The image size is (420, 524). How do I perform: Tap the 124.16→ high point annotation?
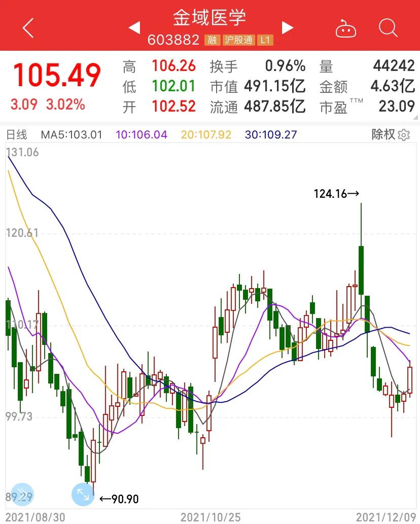pyautogui.click(x=336, y=193)
